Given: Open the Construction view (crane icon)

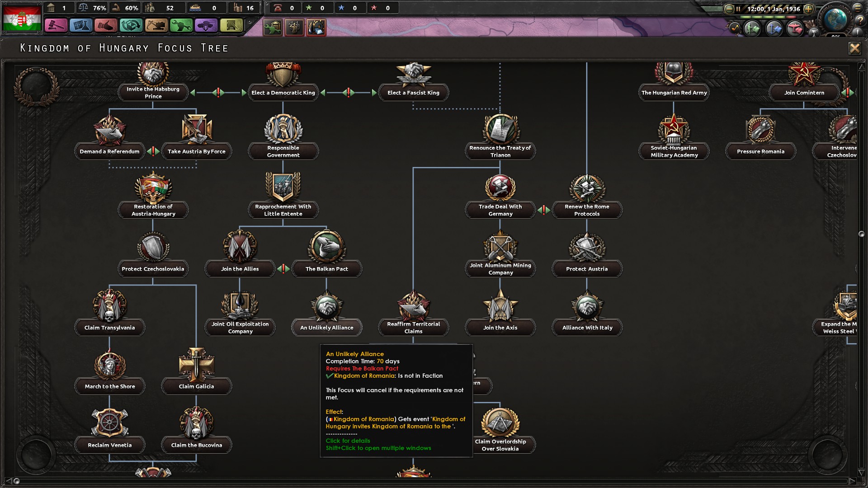Looking at the screenshot, I should pyautogui.click(x=156, y=26).
